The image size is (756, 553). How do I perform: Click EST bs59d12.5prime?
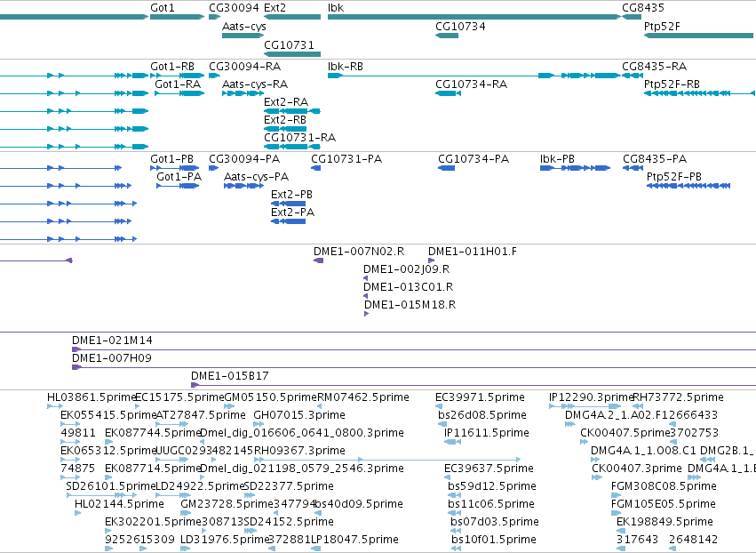(492, 486)
